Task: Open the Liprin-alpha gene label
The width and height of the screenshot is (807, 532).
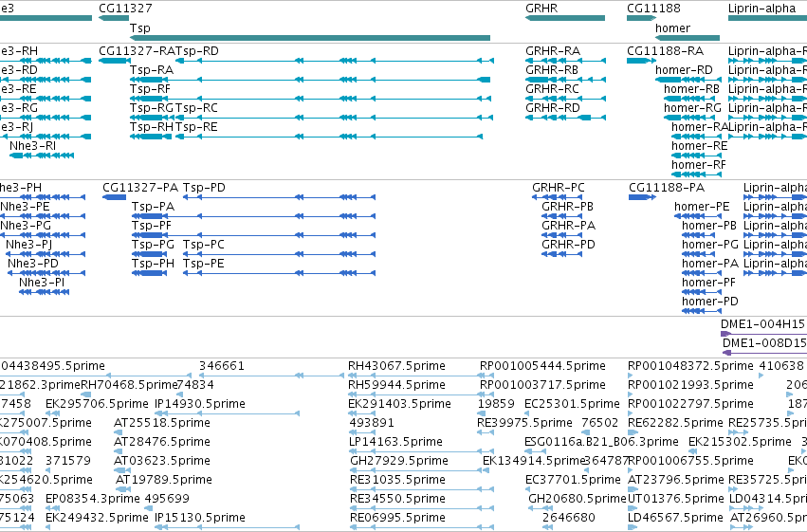Action: point(761,9)
